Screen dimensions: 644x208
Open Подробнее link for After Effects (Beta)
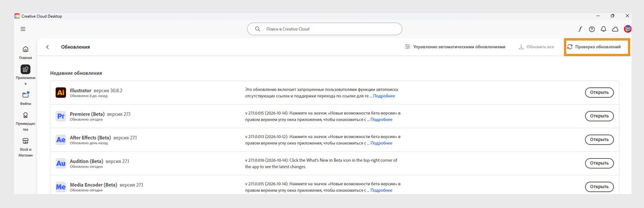point(381,143)
